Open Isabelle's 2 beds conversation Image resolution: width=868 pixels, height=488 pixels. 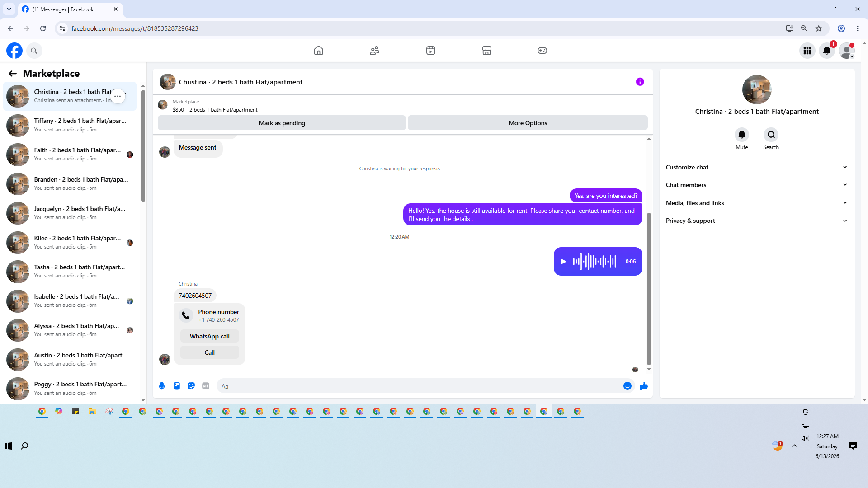(x=70, y=301)
